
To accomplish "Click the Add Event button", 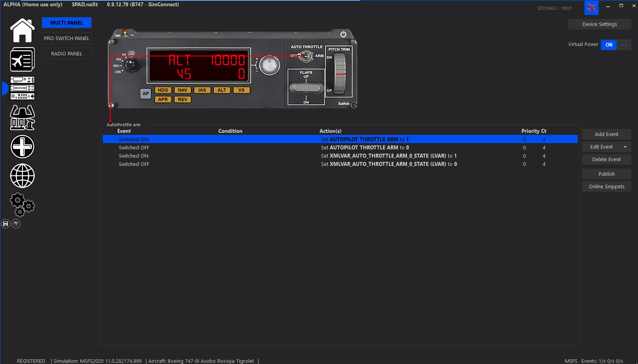I will [606, 134].
